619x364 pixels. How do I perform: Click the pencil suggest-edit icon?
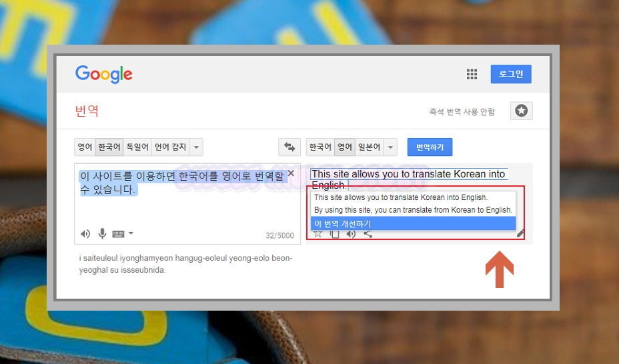521,233
